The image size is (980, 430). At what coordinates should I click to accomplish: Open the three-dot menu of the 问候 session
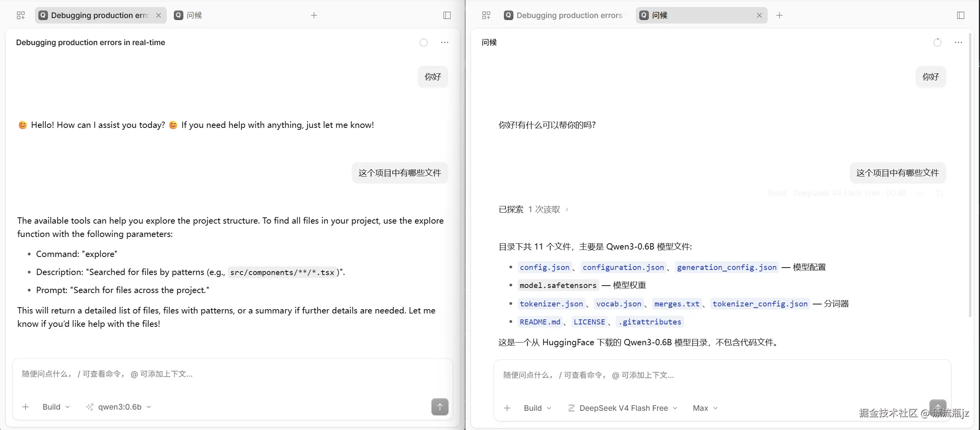click(958, 42)
